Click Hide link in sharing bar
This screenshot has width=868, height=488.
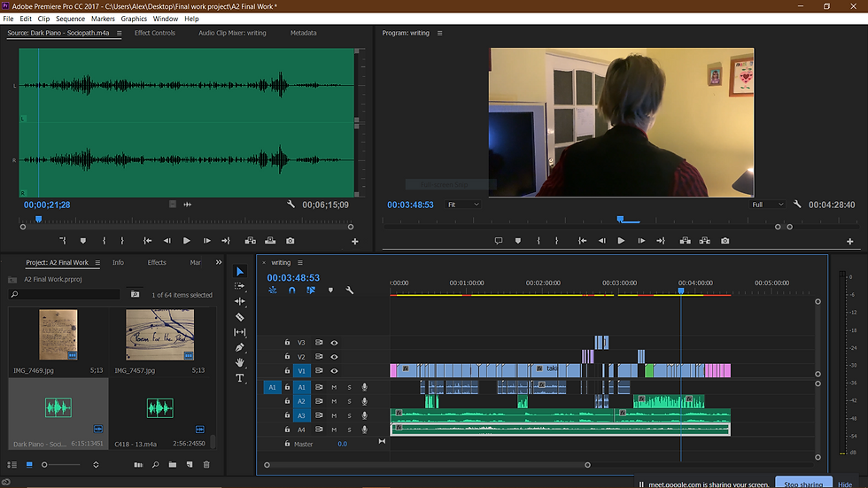pos(845,484)
